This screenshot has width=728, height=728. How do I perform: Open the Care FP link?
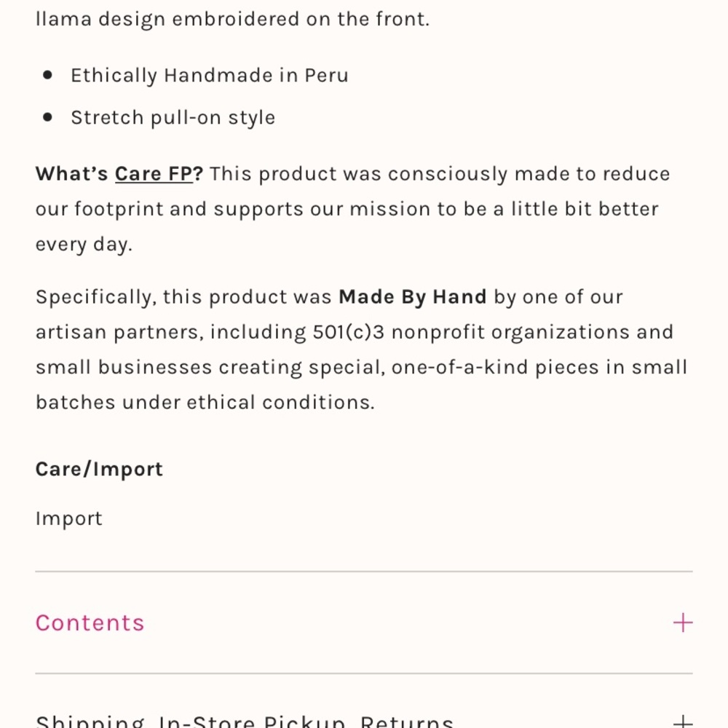(153, 174)
